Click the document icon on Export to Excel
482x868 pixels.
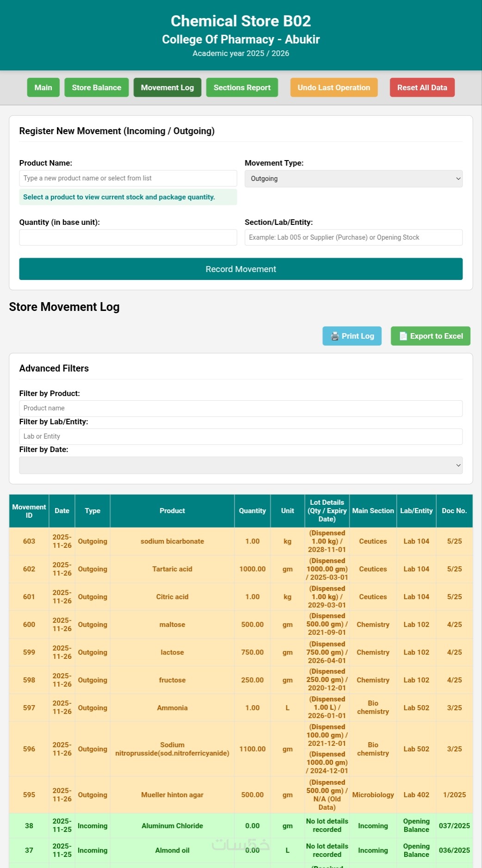point(403,336)
